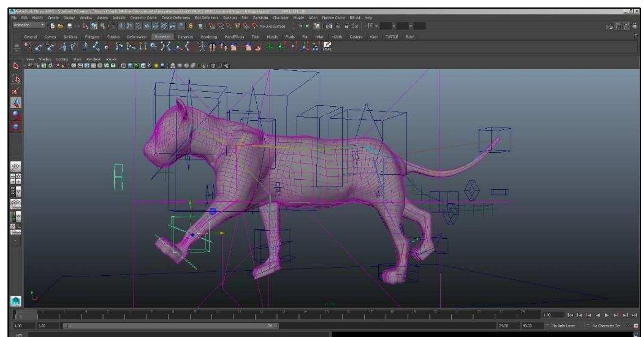Viewport: 644px width, 337px height.
Task: Open the Constrain menu
Action: [x=260, y=18]
